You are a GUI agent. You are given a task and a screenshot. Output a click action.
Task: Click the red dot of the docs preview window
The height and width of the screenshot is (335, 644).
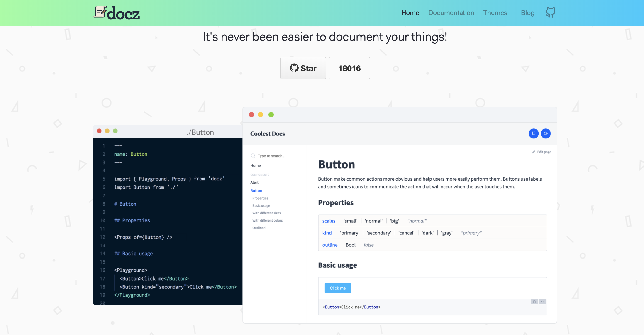click(x=251, y=115)
